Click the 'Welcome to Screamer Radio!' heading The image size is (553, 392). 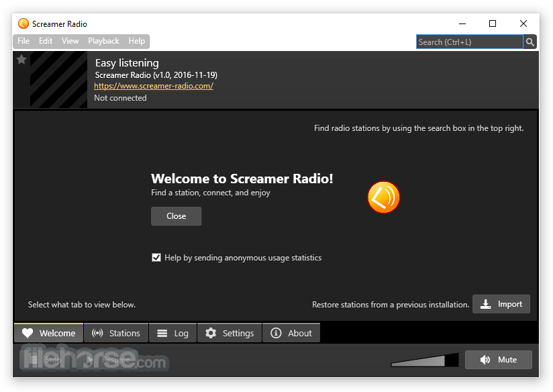pyautogui.click(x=242, y=179)
